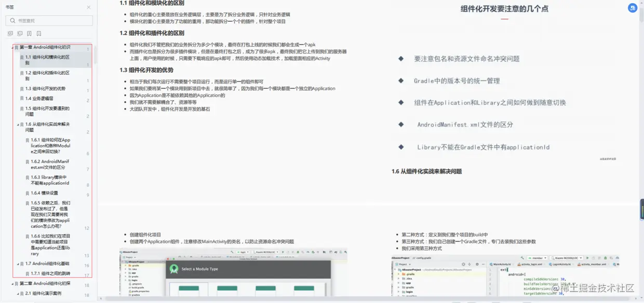The image size is (644, 303).
Task: Collapse the 1.7 Android组件化基础 bookmark
Action: [x=18, y=264]
